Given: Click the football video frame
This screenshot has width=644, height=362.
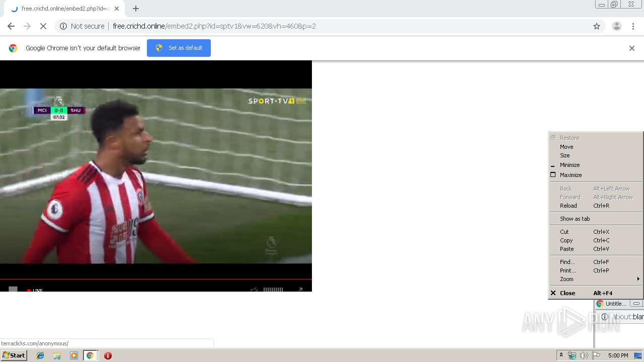Looking at the screenshot, I should [156, 176].
